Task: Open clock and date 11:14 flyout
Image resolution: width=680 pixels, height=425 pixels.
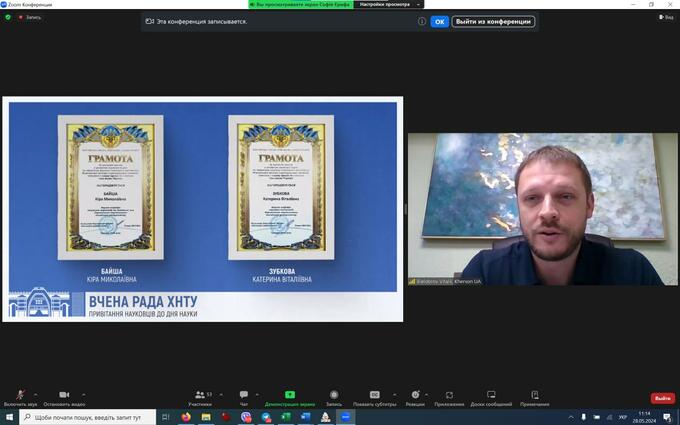Action: [644, 417]
